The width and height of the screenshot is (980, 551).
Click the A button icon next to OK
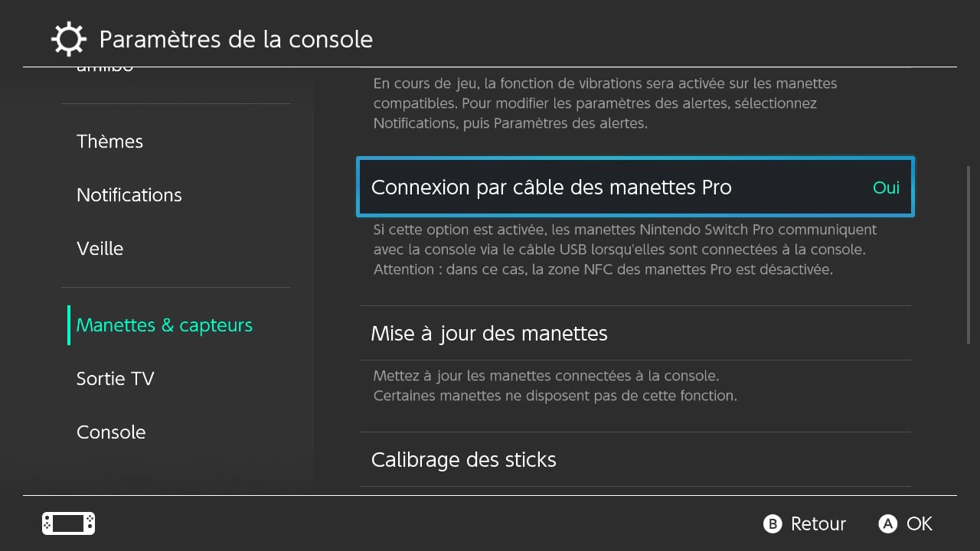888,524
